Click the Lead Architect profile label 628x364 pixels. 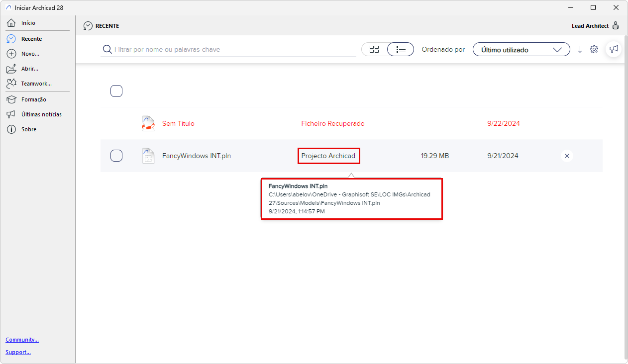590,26
